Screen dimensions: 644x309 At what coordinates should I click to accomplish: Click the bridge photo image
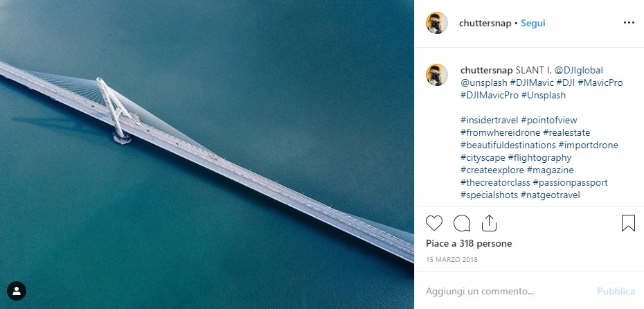click(207, 154)
